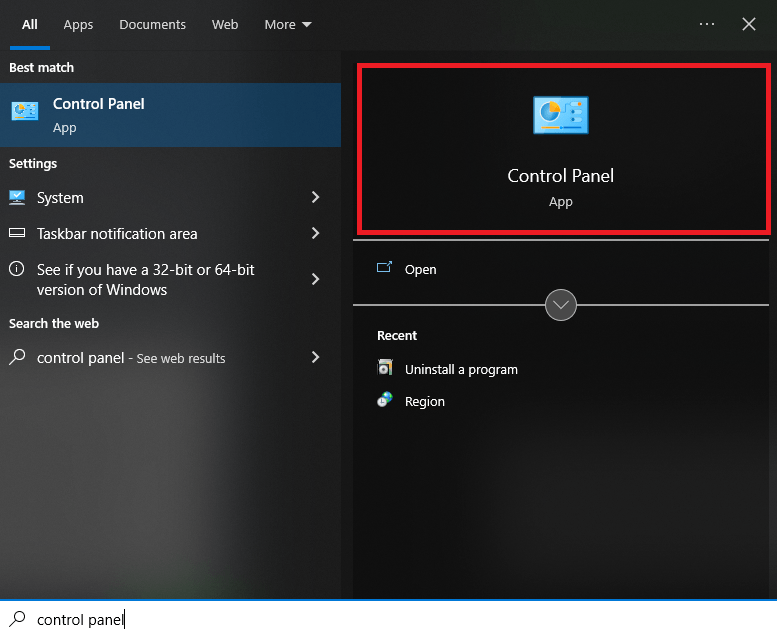777x637 pixels.
Task: Click the Region globe icon
Action: [x=385, y=400]
